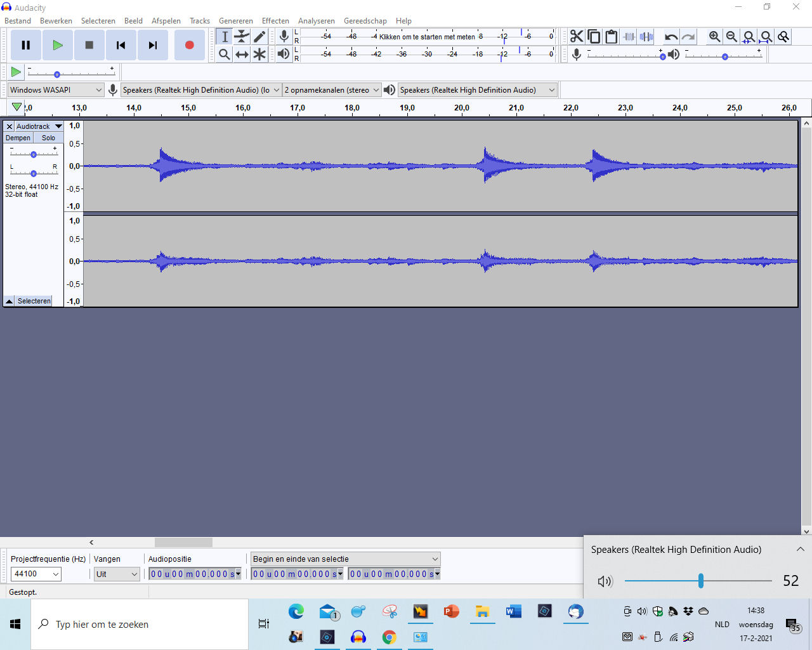Image resolution: width=812 pixels, height=650 pixels.
Task: Expand the Audiotrack name dropdown menu
Action: pyautogui.click(x=39, y=126)
